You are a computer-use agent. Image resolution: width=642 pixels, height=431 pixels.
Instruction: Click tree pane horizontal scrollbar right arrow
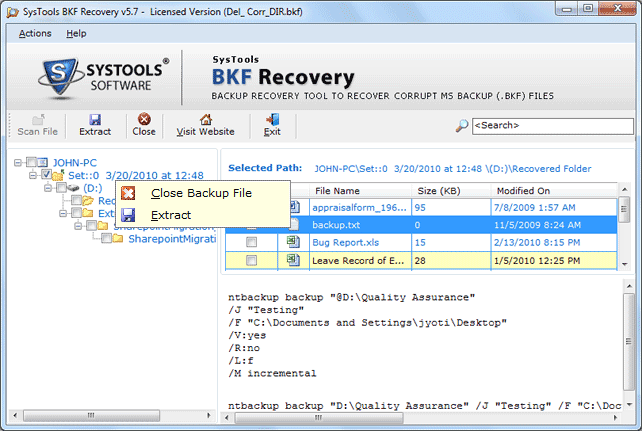[208, 415]
